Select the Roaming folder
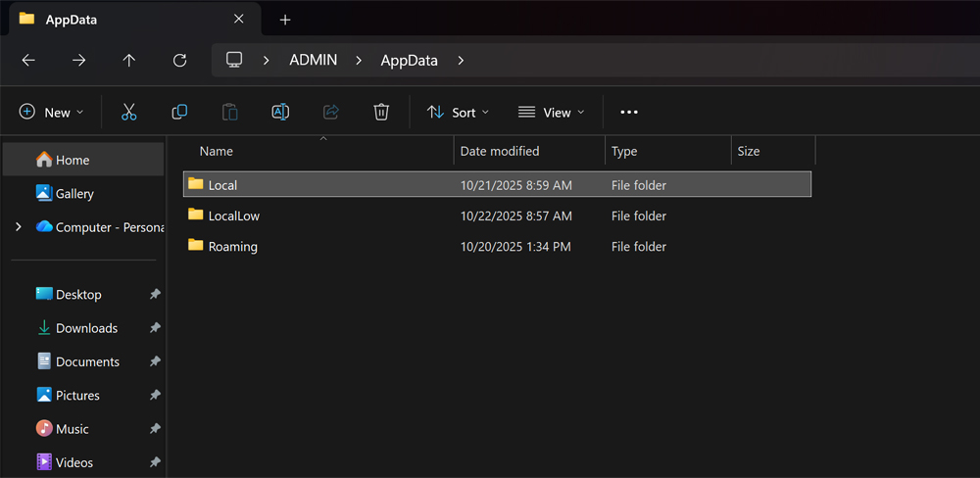 (x=232, y=247)
